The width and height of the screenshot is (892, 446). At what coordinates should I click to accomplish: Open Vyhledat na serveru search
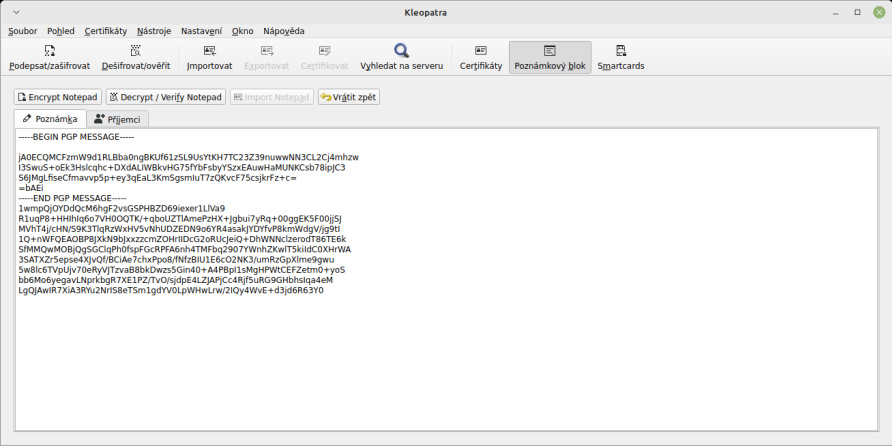402,57
